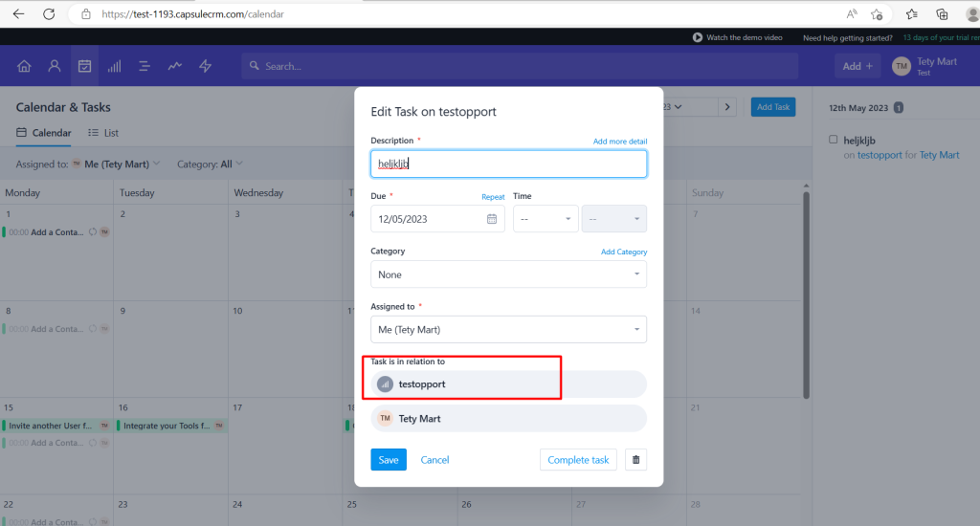Click Need help getting started link
Viewport: 980px width, 526px height.
click(848, 38)
